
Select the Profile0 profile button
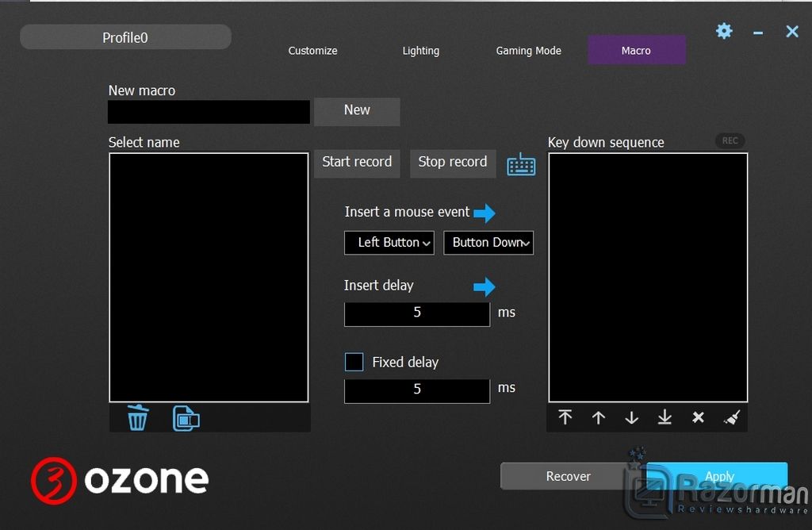pyautogui.click(x=125, y=36)
